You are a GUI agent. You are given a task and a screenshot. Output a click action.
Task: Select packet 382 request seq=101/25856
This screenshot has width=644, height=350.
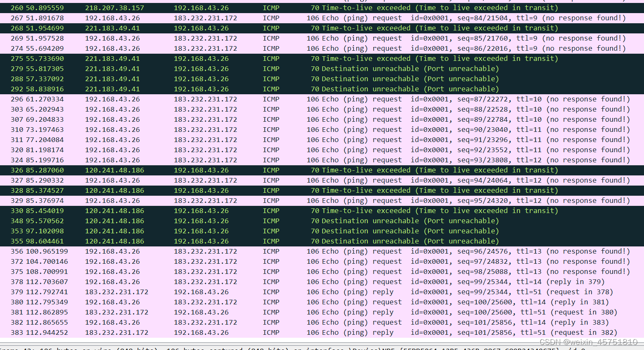click(x=322, y=323)
